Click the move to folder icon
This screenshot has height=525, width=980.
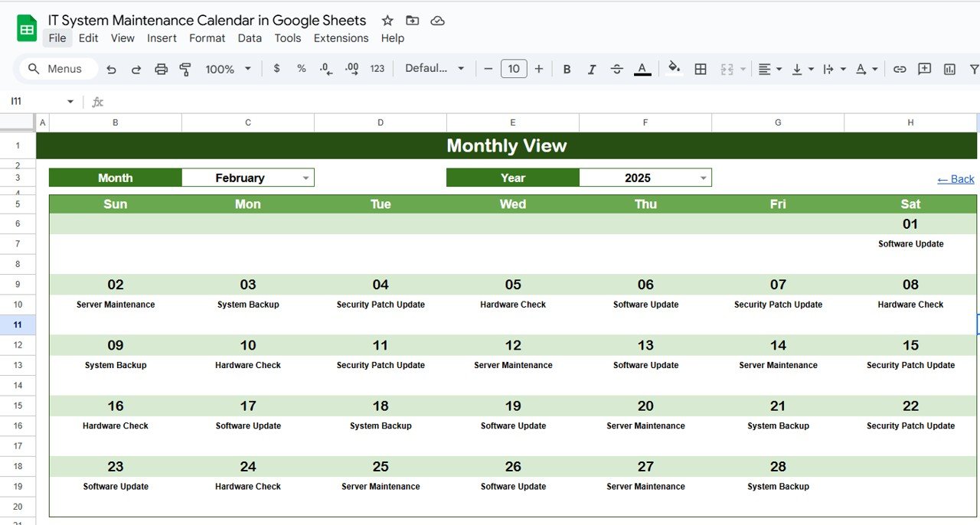click(x=413, y=21)
